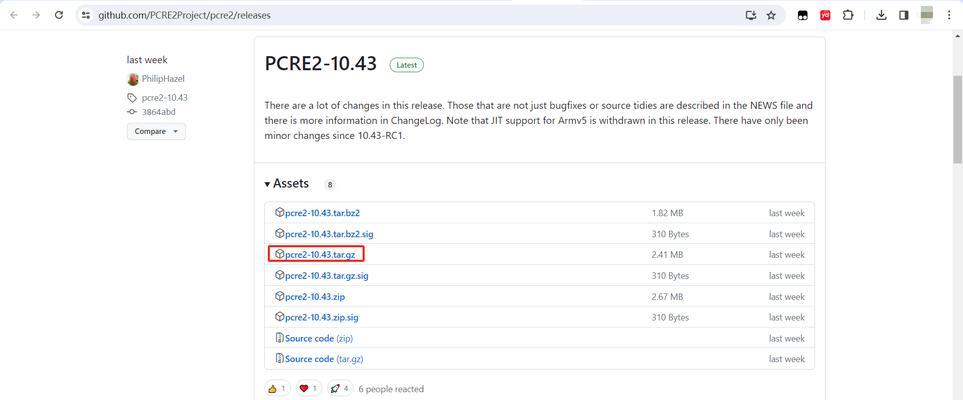Click the page vertical scrollbar

pos(957,120)
